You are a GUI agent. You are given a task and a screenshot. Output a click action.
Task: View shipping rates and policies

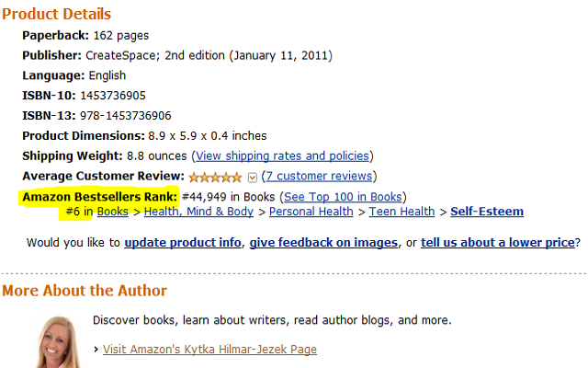pyautogui.click(x=282, y=155)
